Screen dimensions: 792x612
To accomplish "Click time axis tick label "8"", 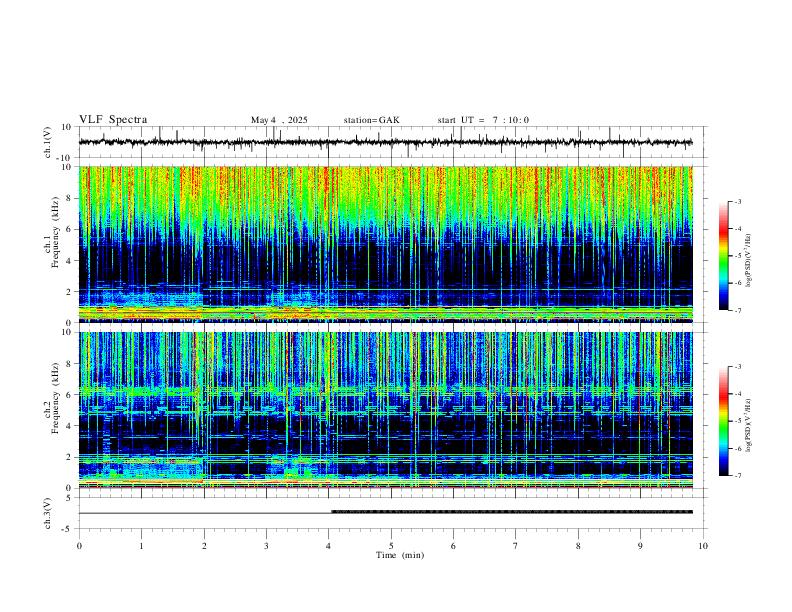I will pyautogui.click(x=578, y=546).
